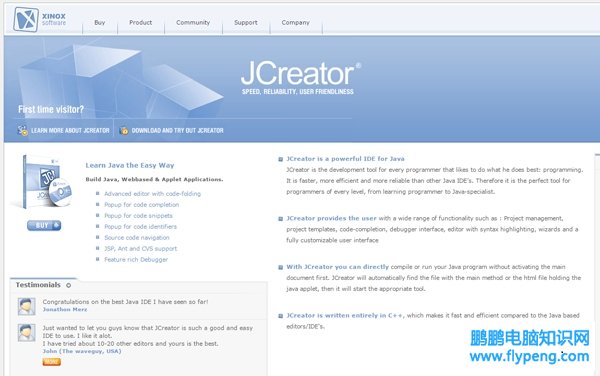Open Advanced editor with code-folding link
Image resolution: width=600 pixels, height=376 pixels.
152,194
